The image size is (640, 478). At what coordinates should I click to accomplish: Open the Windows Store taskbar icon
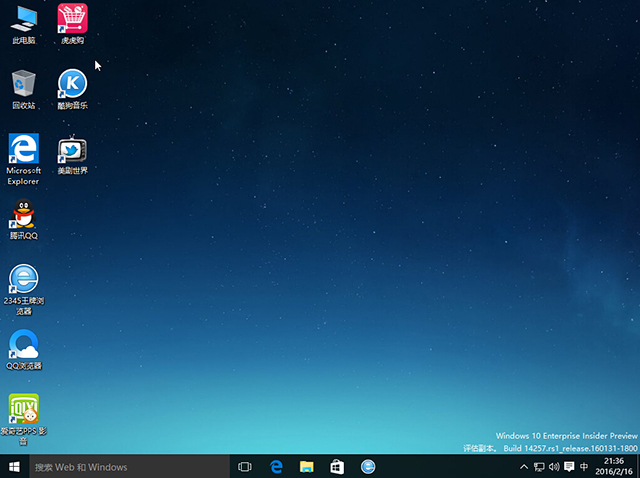337,467
